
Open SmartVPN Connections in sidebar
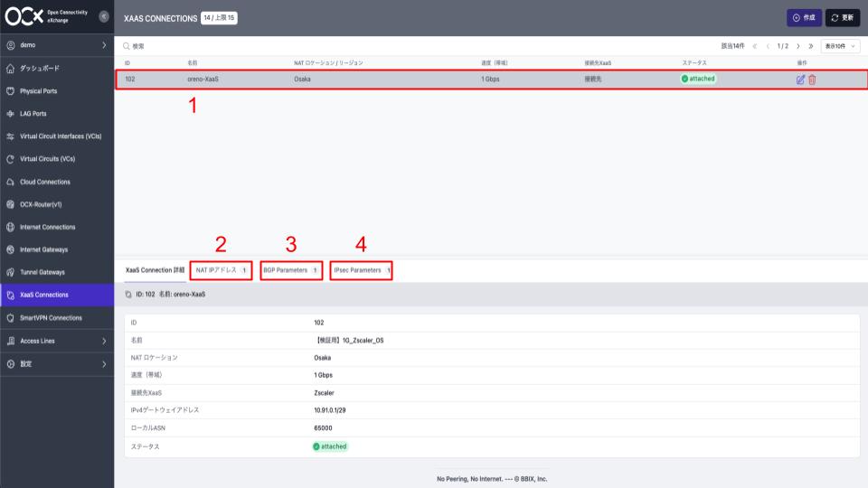click(x=51, y=318)
